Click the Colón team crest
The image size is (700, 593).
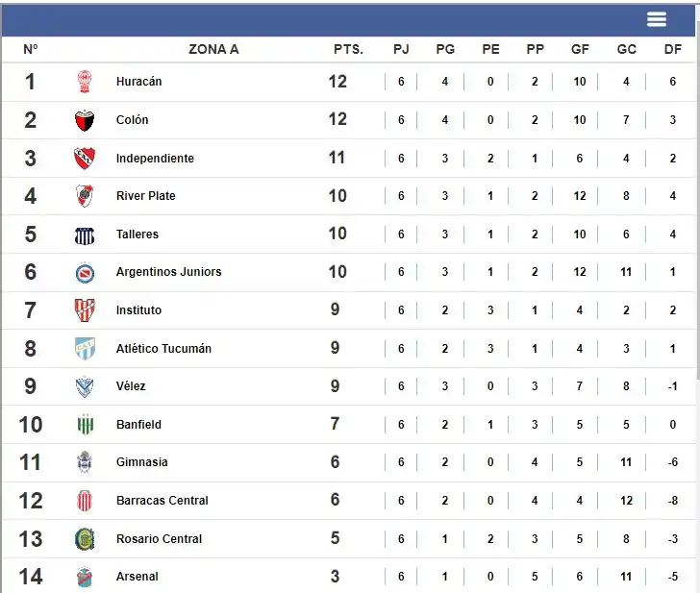coord(85,120)
